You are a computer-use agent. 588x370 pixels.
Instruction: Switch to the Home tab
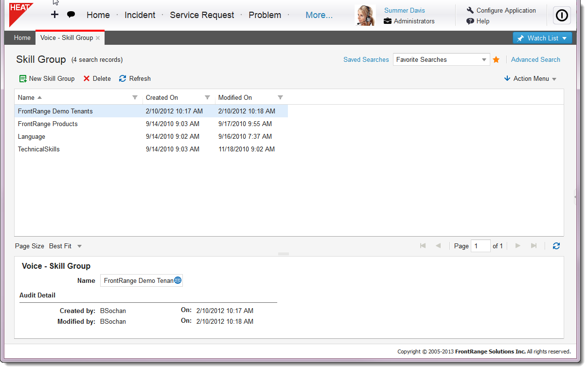click(22, 38)
